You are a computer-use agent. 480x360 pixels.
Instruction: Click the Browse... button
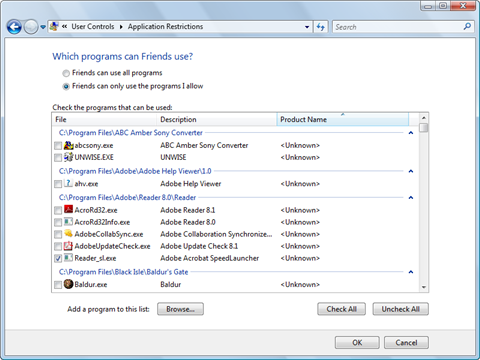click(x=180, y=309)
